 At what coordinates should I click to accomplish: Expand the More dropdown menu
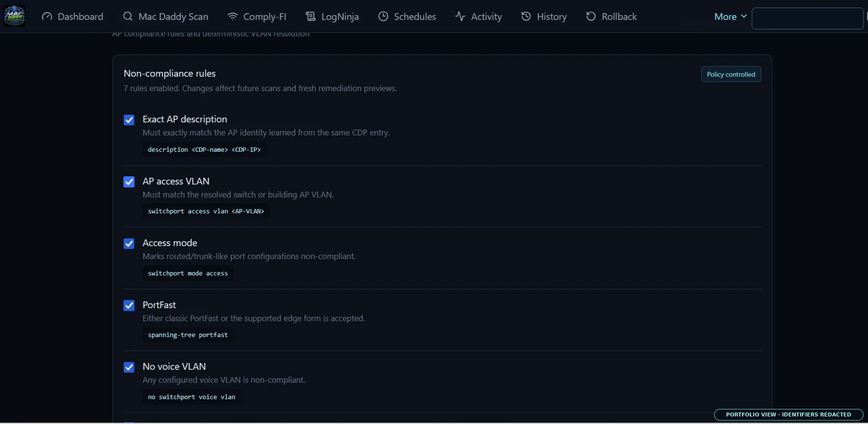pos(730,16)
